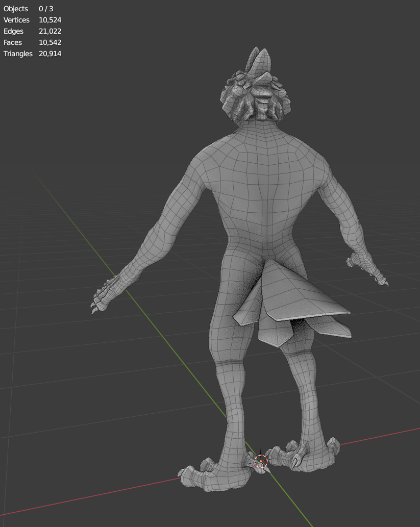Select the character's head mesh
Viewport: 420px width, 527px height.
click(x=256, y=87)
